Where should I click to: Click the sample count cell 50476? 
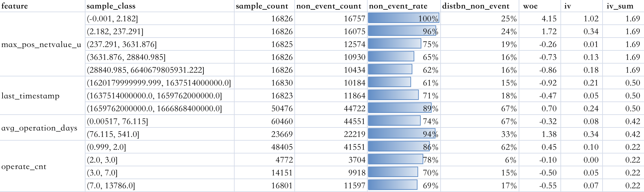tap(282, 109)
